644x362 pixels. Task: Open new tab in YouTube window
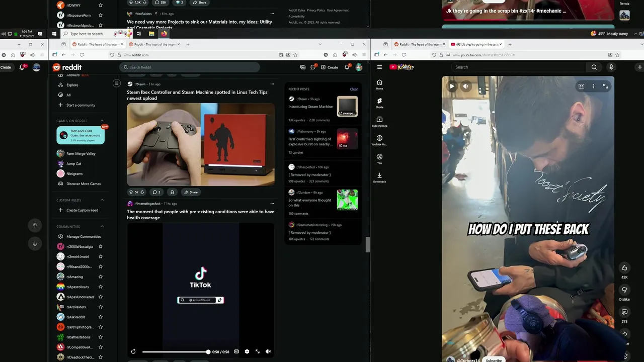pyautogui.click(x=510, y=44)
